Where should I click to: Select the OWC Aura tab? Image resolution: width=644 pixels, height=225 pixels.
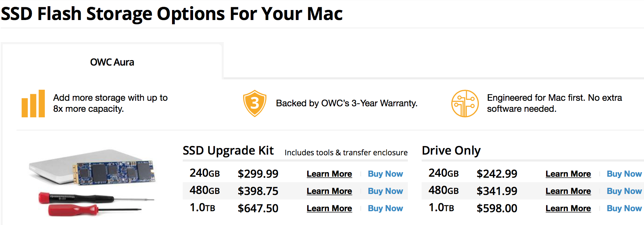pos(112,62)
